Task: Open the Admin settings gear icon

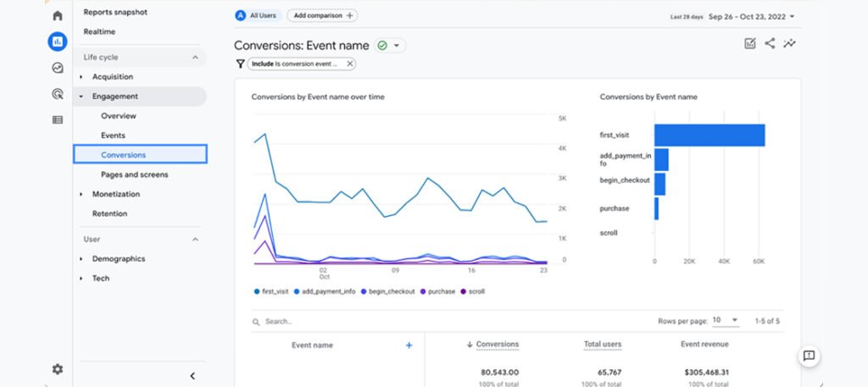Action: point(57,369)
